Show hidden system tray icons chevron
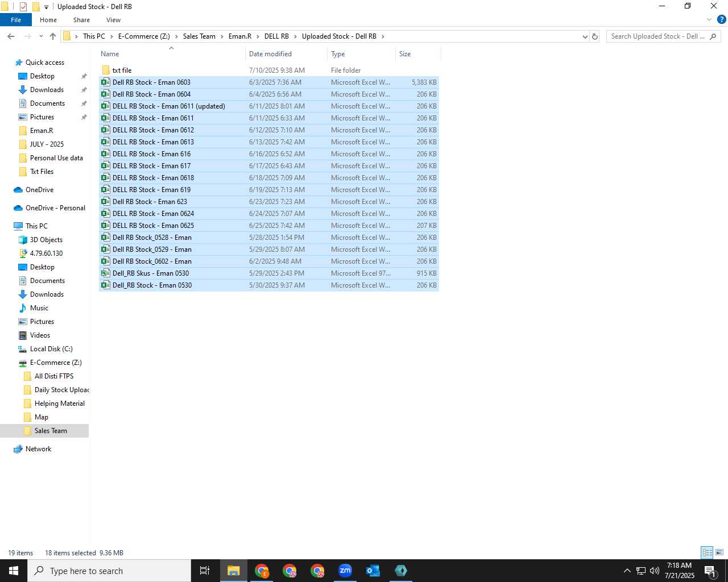728x582 pixels. tap(627, 571)
